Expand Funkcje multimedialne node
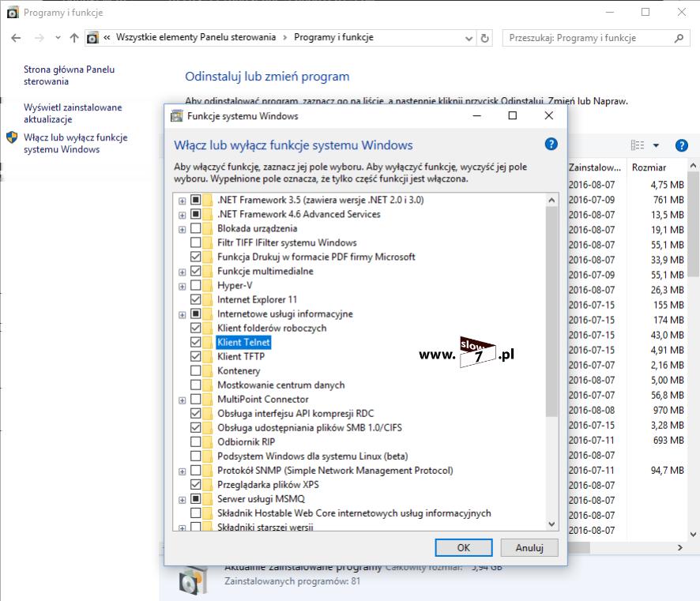The image size is (700, 601). pyautogui.click(x=183, y=272)
